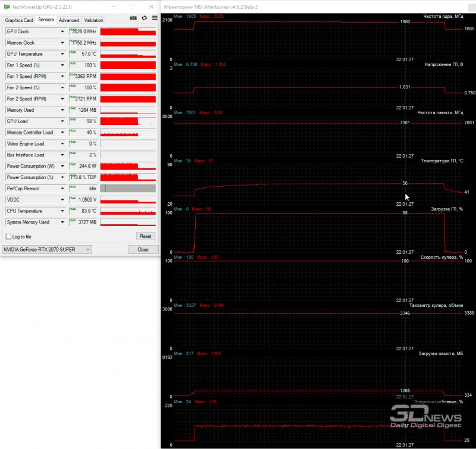Switch to the Graphics Card tab

tap(19, 20)
